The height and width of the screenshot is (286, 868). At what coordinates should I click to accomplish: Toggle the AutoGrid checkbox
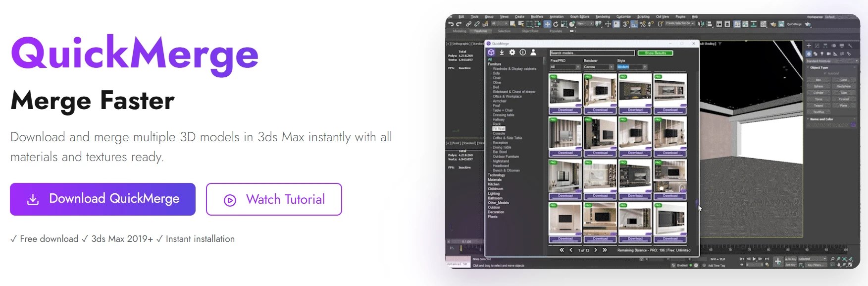click(824, 73)
